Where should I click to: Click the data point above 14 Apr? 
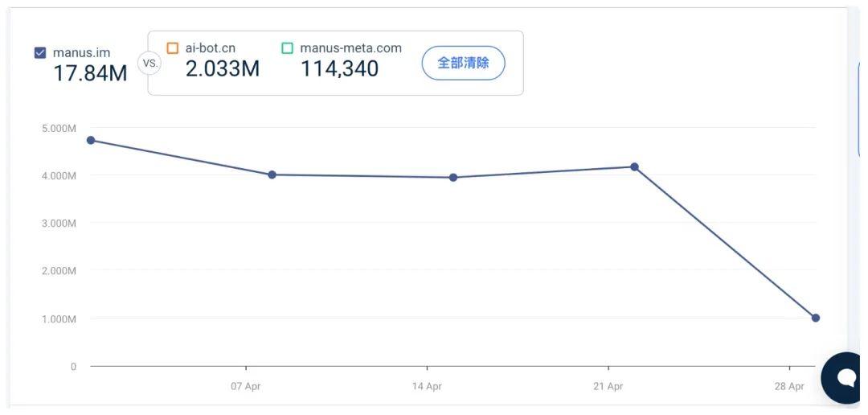pos(453,178)
